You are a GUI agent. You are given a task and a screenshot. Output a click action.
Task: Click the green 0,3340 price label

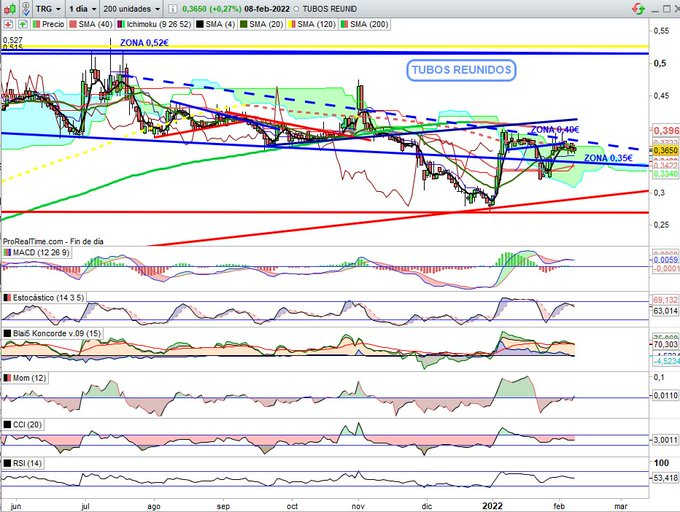pos(665,173)
